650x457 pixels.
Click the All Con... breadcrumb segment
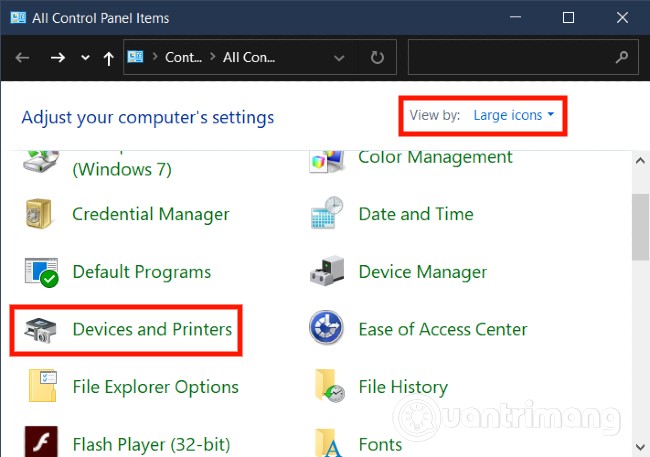pyautogui.click(x=249, y=57)
